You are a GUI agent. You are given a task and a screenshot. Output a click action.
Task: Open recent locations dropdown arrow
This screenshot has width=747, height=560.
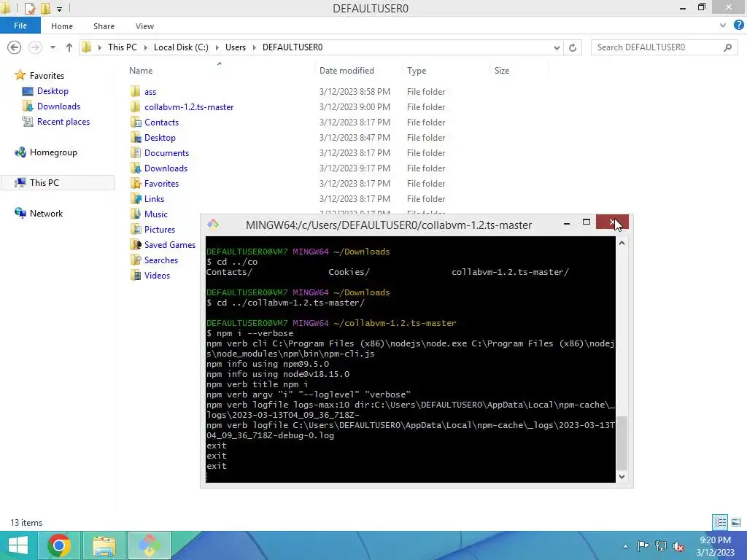click(x=53, y=47)
